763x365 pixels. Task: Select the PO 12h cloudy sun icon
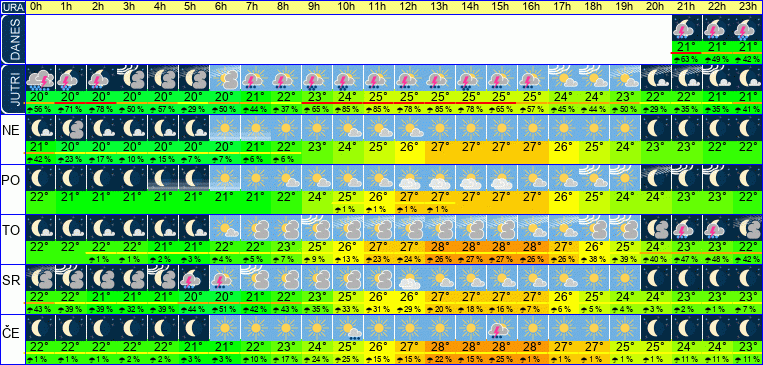click(x=410, y=178)
